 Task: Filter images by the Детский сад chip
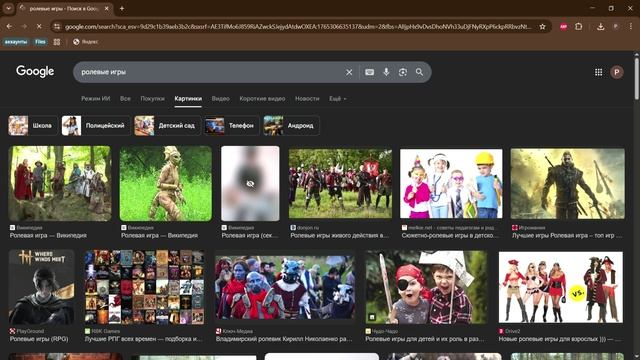pyautogui.click(x=167, y=126)
